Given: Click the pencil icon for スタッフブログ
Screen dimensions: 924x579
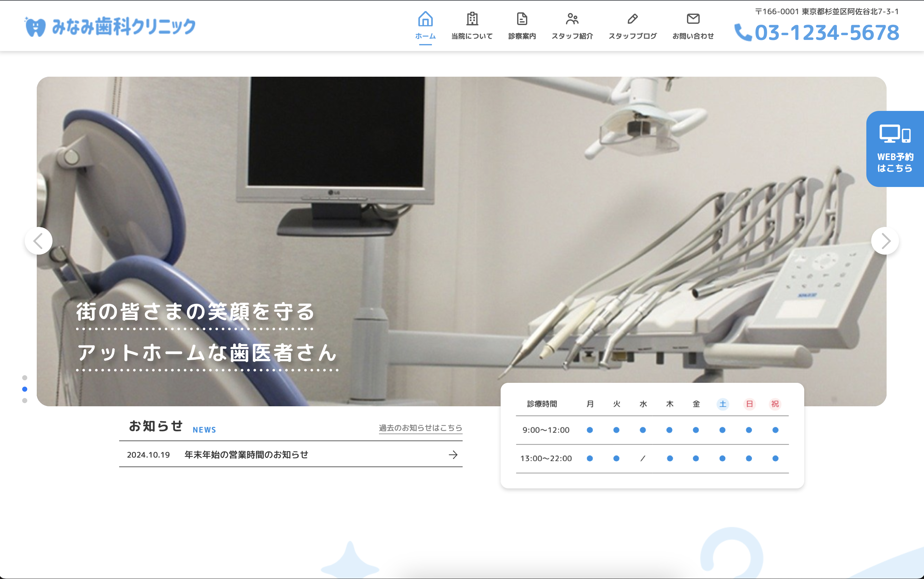Looking at the screenshot, I should (x=633, y=19).
